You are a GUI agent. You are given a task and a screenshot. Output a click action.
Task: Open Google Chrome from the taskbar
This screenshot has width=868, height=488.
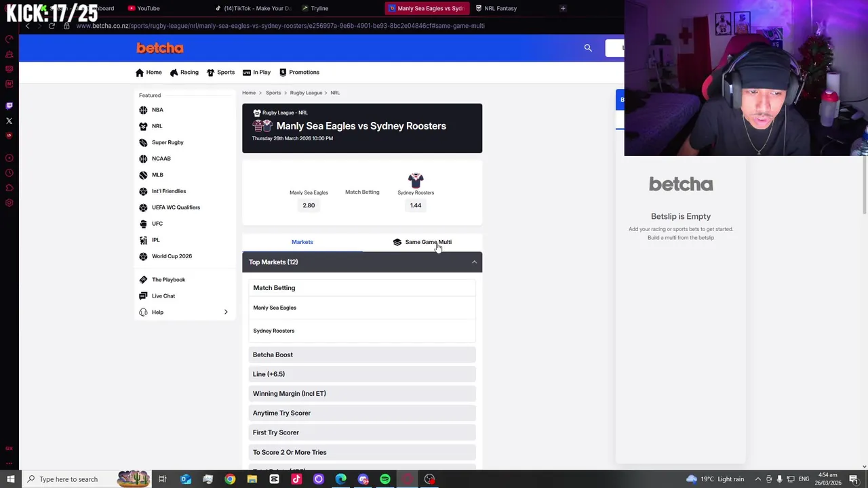tap(230, 479)
